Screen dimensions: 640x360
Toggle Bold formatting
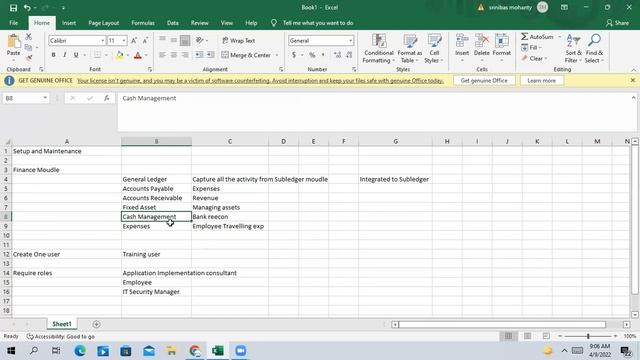pyautogui.click(x=53, y=55)
